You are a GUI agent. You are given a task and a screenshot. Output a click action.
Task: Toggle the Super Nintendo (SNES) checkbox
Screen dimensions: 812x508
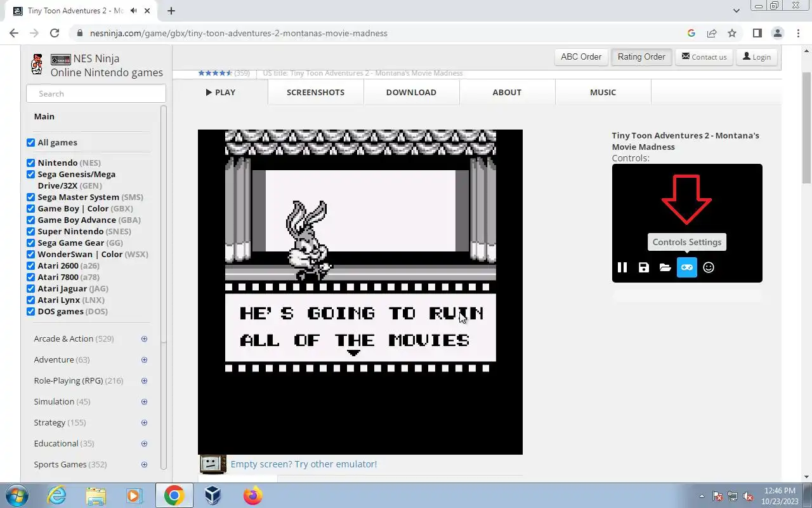(30, 231)
